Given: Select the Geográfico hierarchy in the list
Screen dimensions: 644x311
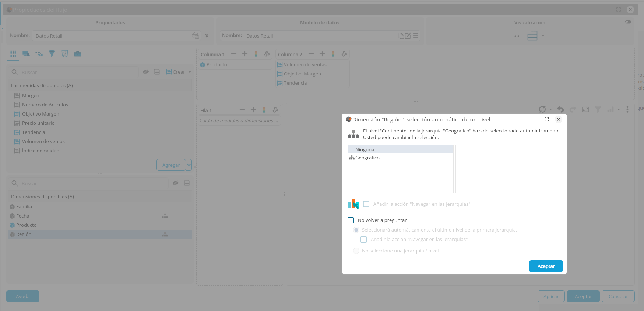Looking at the screenshot, I should point(367,158).
